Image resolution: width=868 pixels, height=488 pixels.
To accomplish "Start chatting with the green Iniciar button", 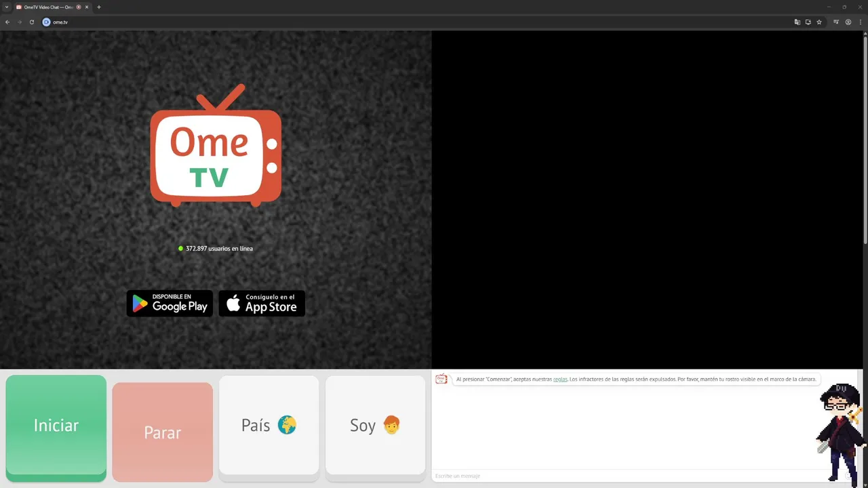I will pos(56,428).
